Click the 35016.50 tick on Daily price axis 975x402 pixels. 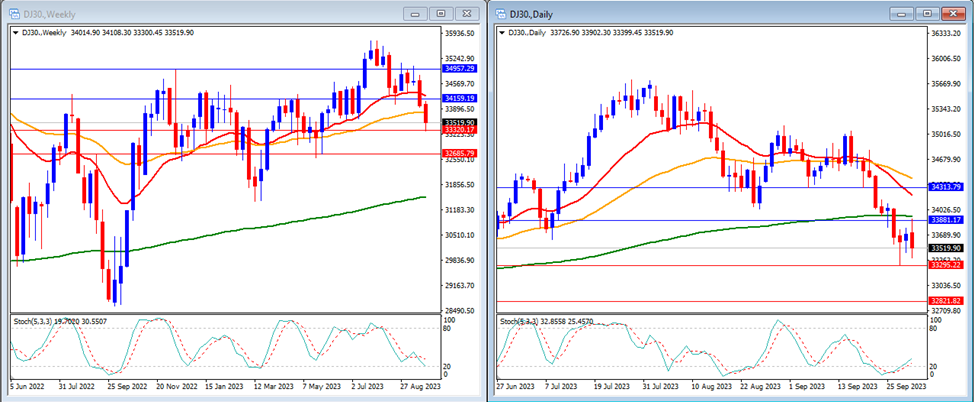coord(947,134)
